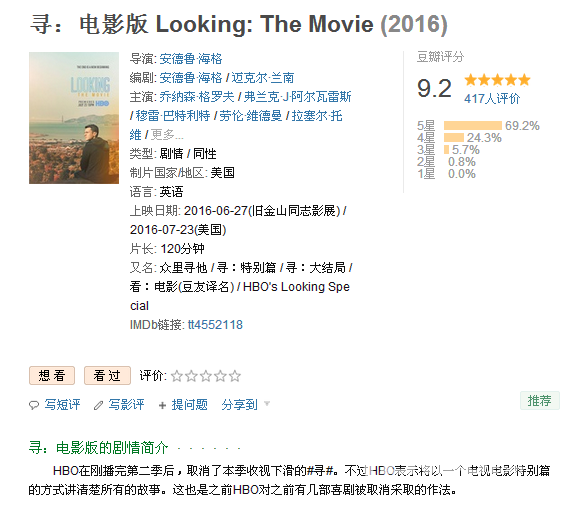Open the 417人评价 ratings link

click(492, 98)
